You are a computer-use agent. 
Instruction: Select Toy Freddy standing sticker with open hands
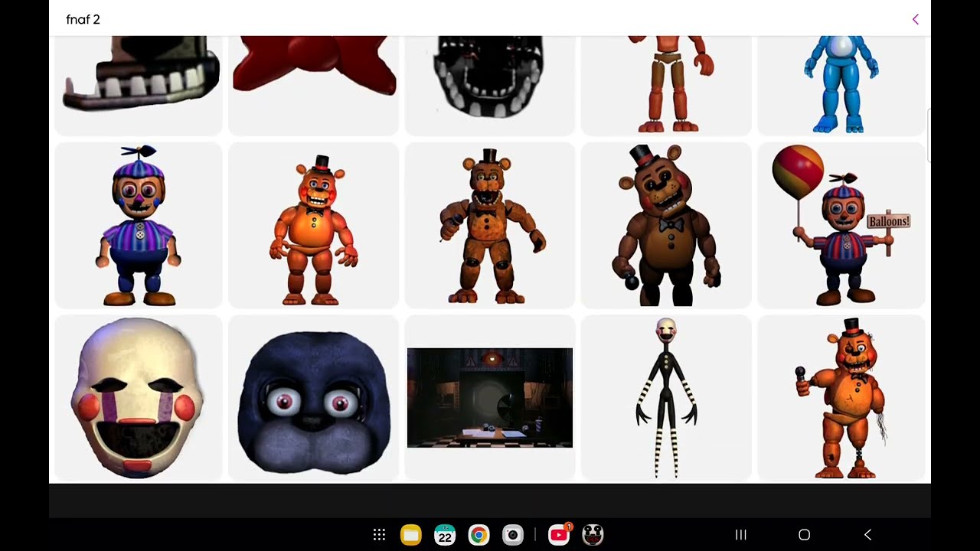pyautogui.click(x=314, y=226)
